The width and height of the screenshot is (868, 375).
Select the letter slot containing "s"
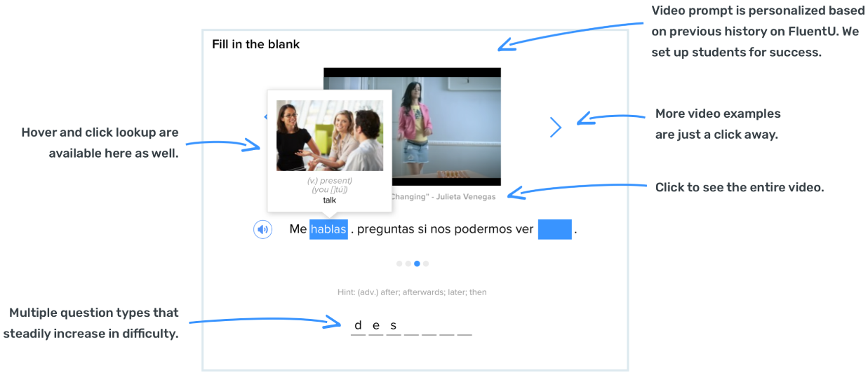(x=394, y=326)
